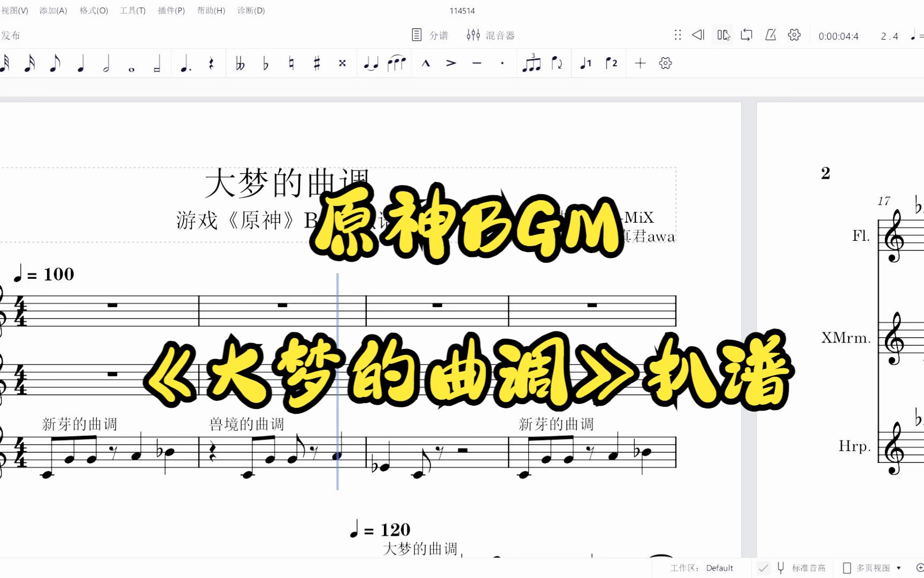Viewport: 924px width, 578px height.
Task: Select the page number 2
Action: click(x=826, y=173)
